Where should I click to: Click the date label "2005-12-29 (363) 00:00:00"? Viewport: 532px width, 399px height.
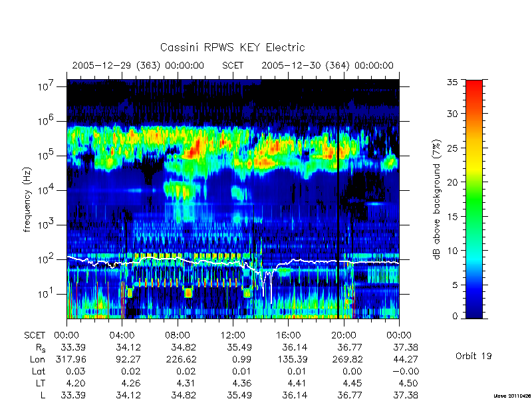click(138, 65)
